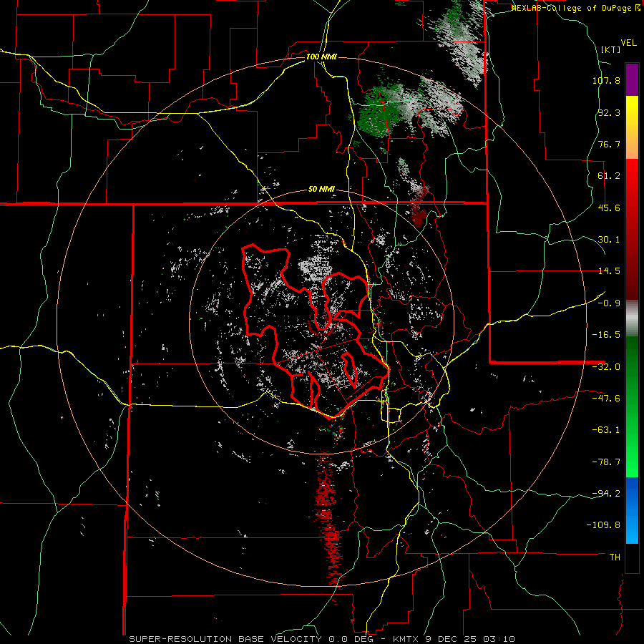Screen dimensions: 644x644
Task: Select the blue segment of the color bar
Action: click(x=632, y=510)
